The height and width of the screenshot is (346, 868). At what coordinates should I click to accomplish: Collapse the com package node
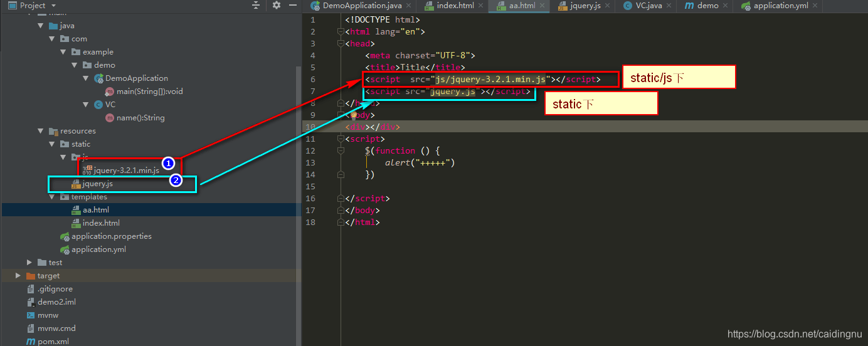(x=52, y=39)
